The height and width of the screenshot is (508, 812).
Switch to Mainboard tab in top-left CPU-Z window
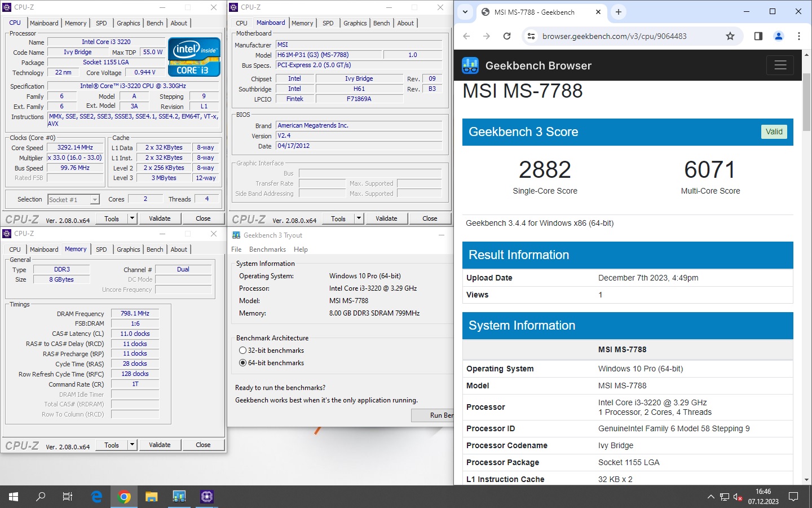tap(44, 23)
